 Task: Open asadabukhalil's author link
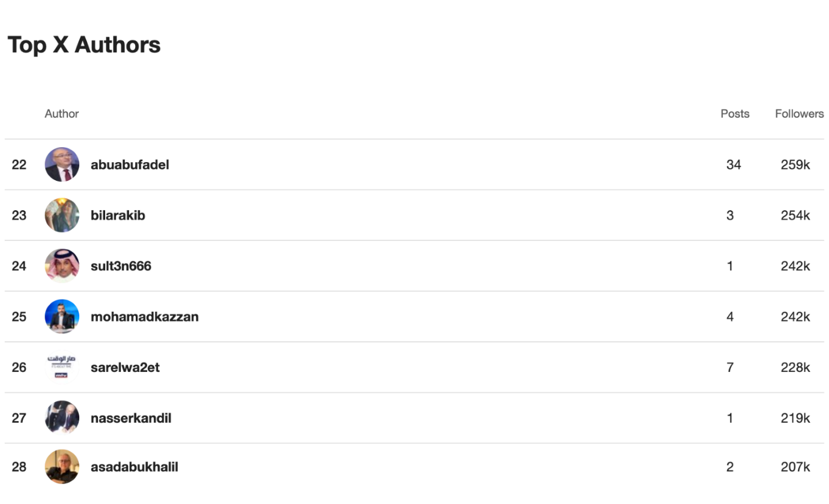click(135, 467)
